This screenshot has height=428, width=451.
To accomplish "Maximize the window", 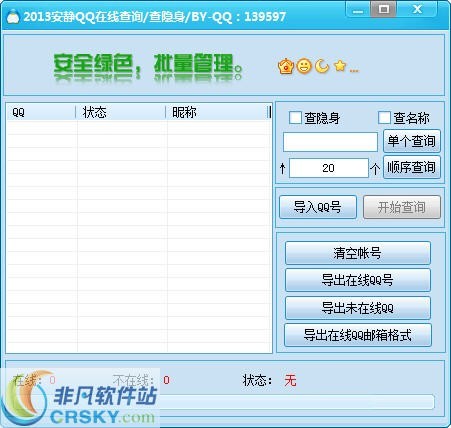I will coord(384,9).
